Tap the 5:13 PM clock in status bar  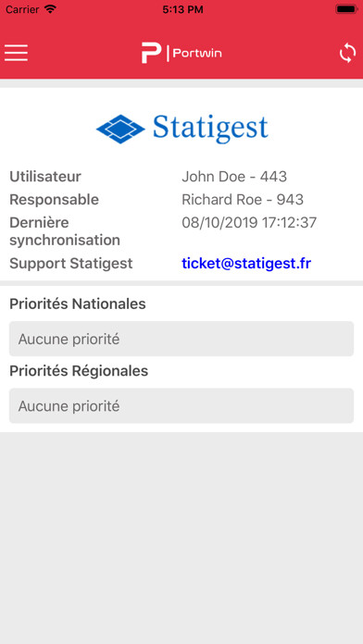pos(182,9)
